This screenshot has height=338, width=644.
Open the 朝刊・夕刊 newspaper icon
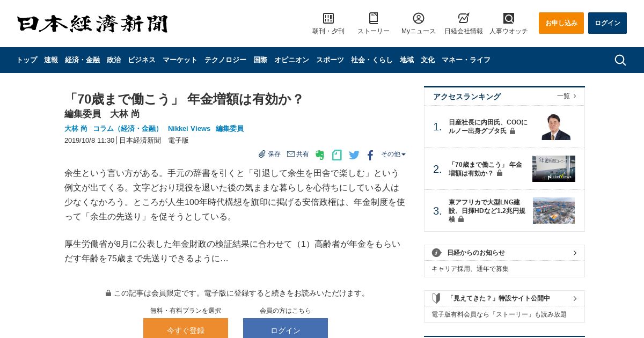328,18
